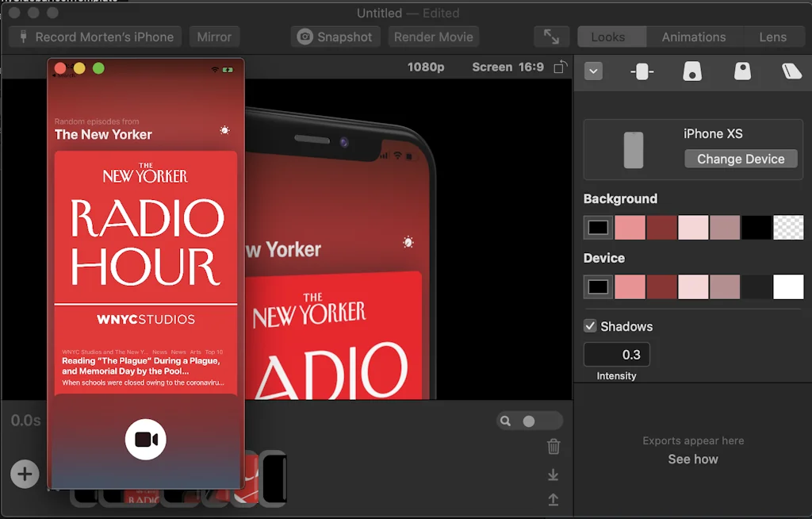
Task: Select the transparent checkered background swatch
Action: 788,228
